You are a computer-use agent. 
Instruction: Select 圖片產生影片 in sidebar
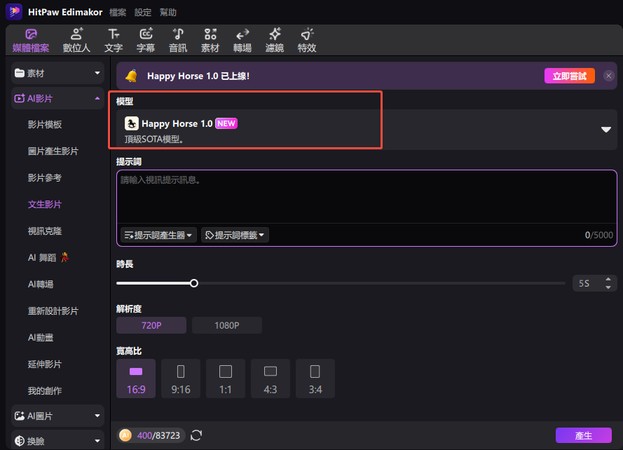coord(53,151)
